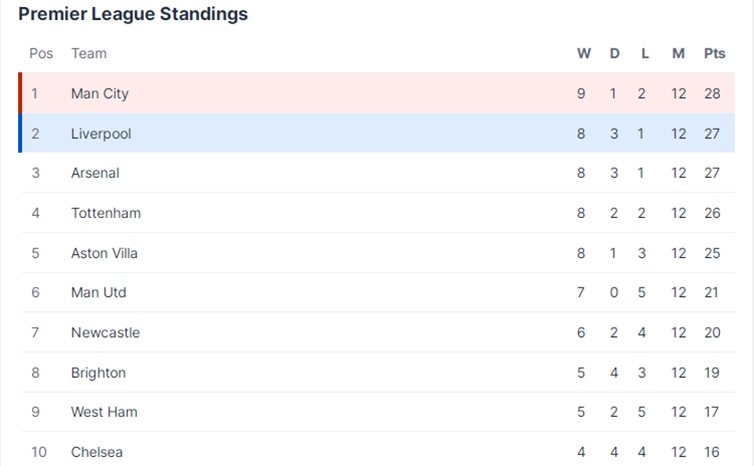Select the M matches column header
Image resolution: width=754 pixels, height=466 pixels.
point(678,53)
